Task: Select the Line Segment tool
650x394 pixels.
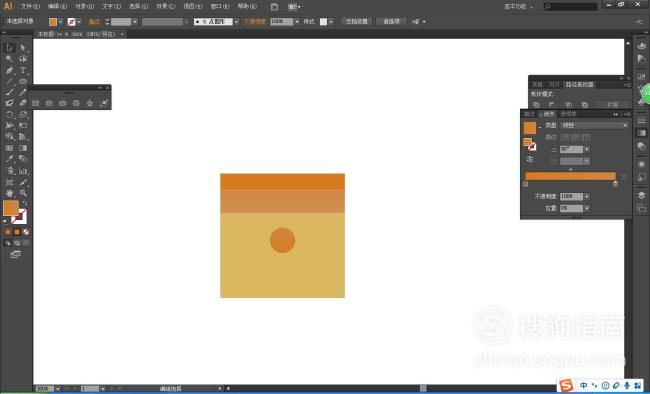Action: (x=9, y=81)
